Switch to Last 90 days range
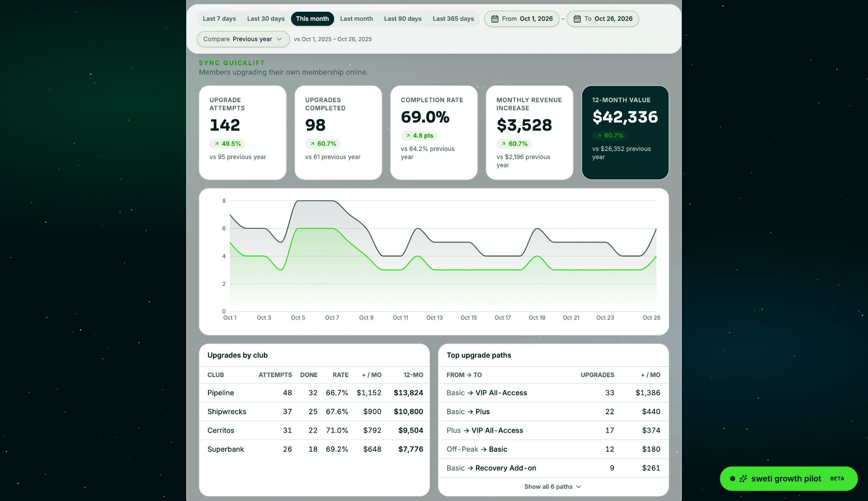Screen dimensions: 868x501 coord(403,19)
